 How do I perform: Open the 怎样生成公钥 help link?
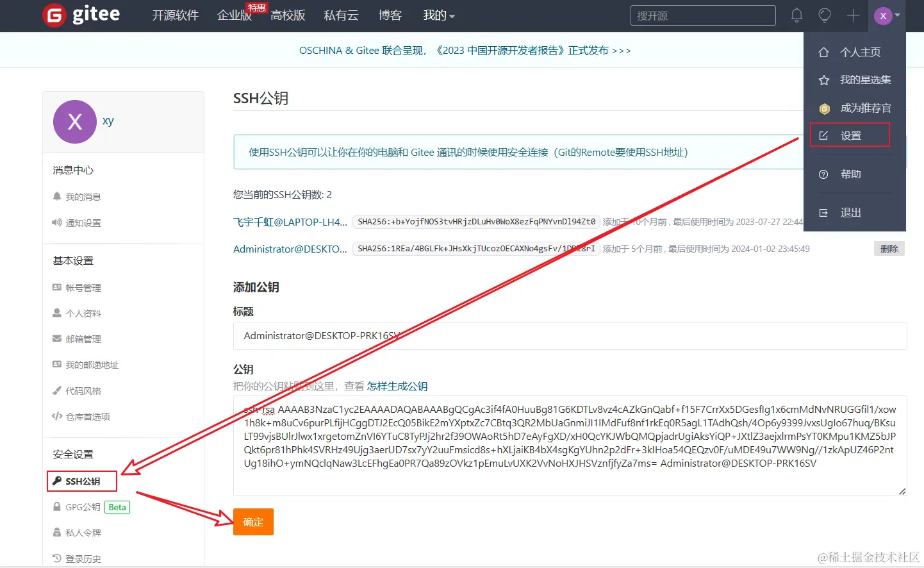coord(397,387)
